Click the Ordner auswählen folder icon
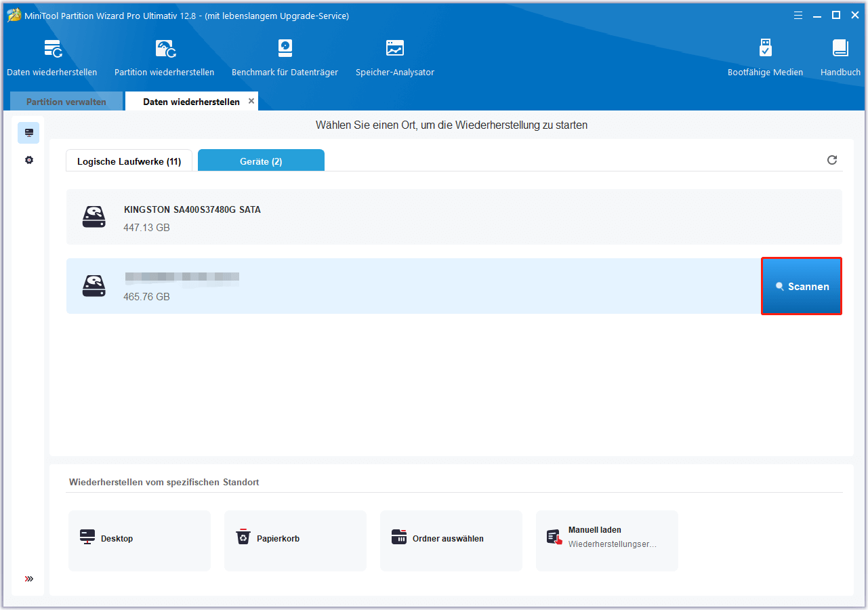The width and height of the screenshot is (868, 610). tap(399, 537)
